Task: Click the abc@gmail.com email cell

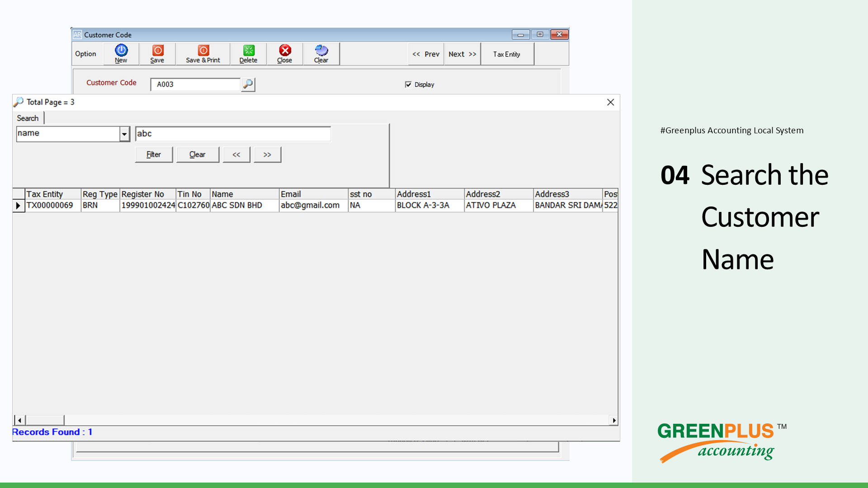Action: tap(314, 206)
